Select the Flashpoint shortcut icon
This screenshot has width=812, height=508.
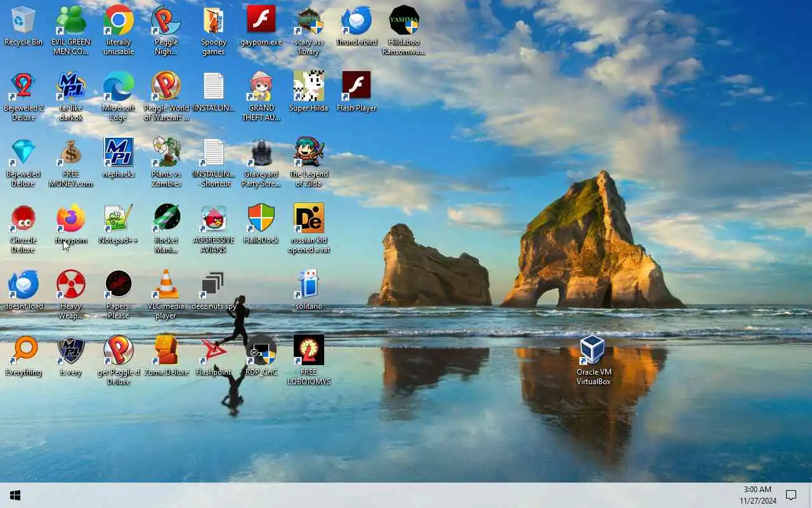tap(214, 351)
